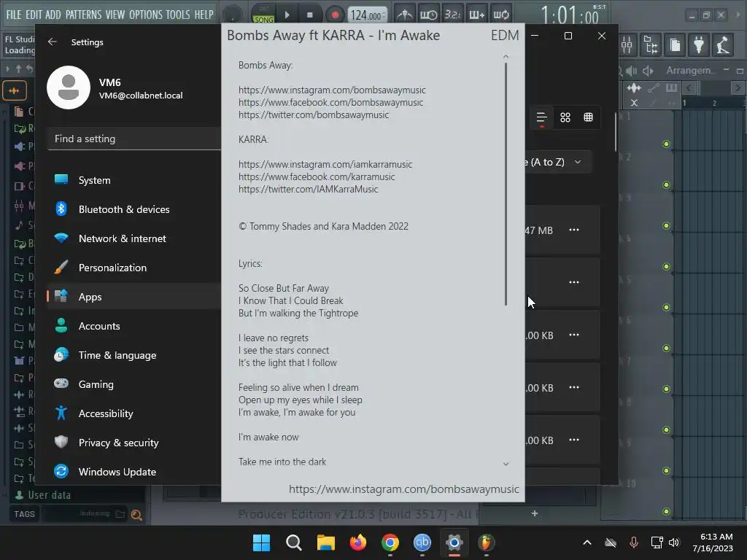Open FL Studio HELP menu

tap(204, 15)
